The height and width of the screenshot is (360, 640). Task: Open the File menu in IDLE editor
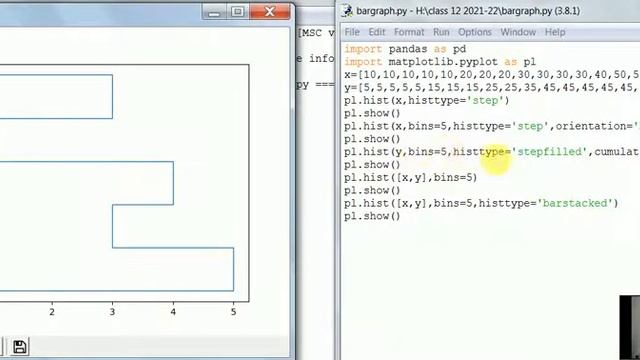coord(352,32)
